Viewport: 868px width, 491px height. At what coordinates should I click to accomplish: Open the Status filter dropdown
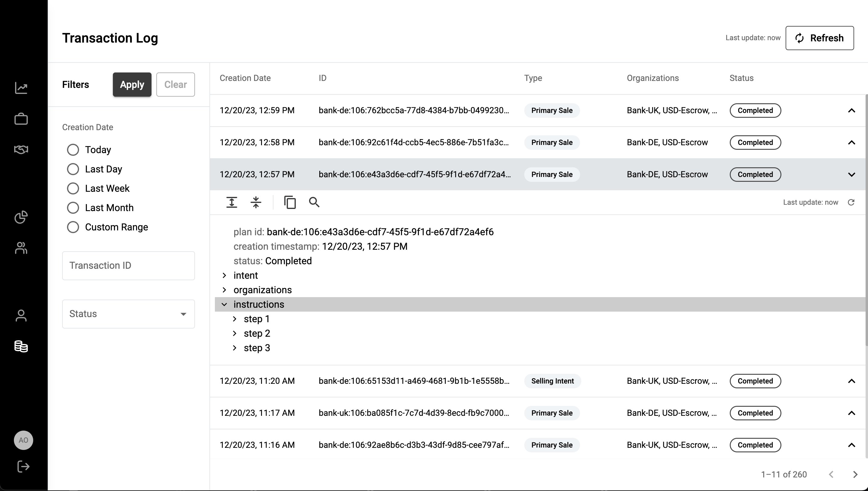click(x=128, y=314)
